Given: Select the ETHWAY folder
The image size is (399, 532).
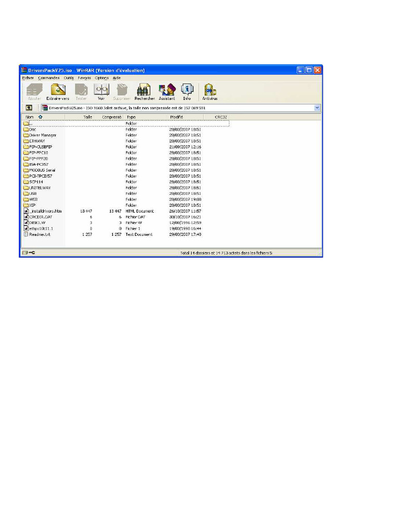Looking at the screenshot, I should point(34,141).
